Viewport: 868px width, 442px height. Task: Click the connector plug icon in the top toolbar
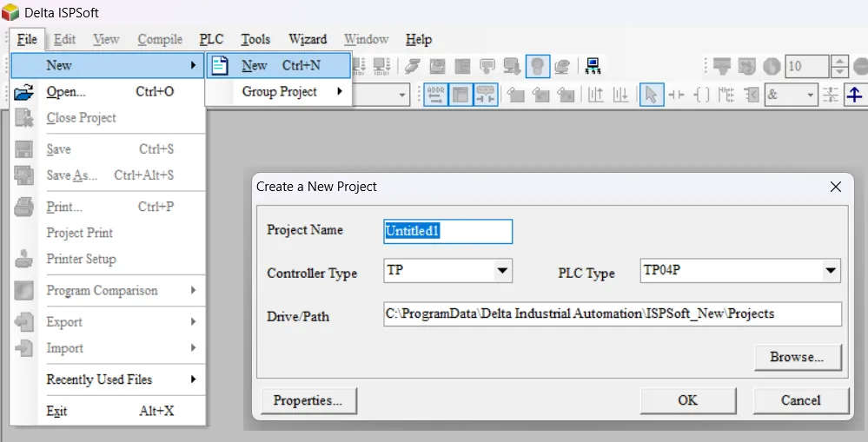coord(412,66)
